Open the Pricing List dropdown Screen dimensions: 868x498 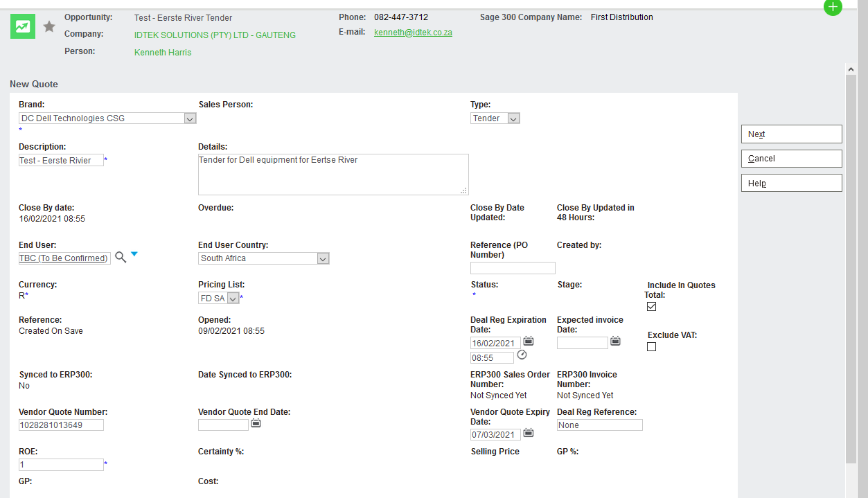(x=233, y=299)
